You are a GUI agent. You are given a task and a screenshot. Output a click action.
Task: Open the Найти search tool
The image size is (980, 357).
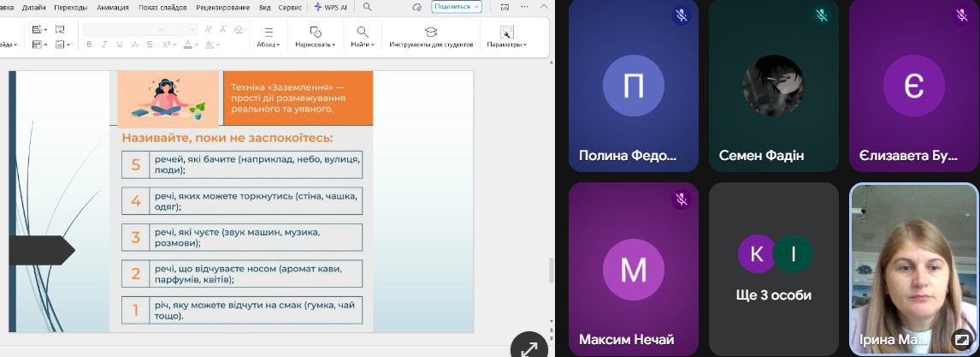362,33
